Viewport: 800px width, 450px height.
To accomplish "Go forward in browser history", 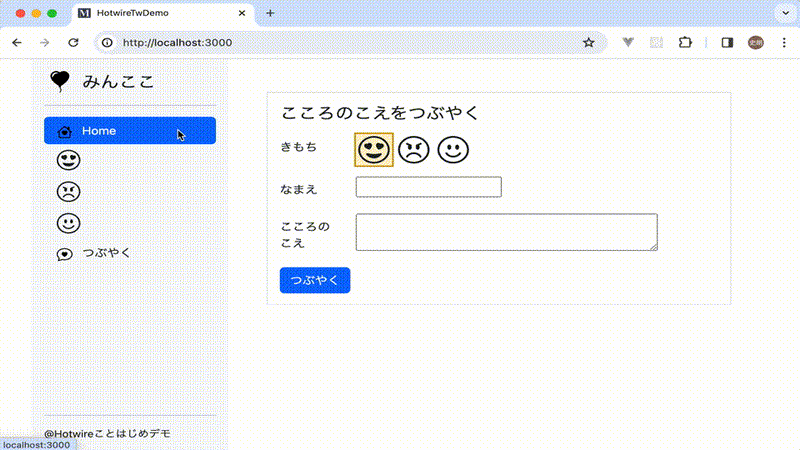I will point(45,42).
